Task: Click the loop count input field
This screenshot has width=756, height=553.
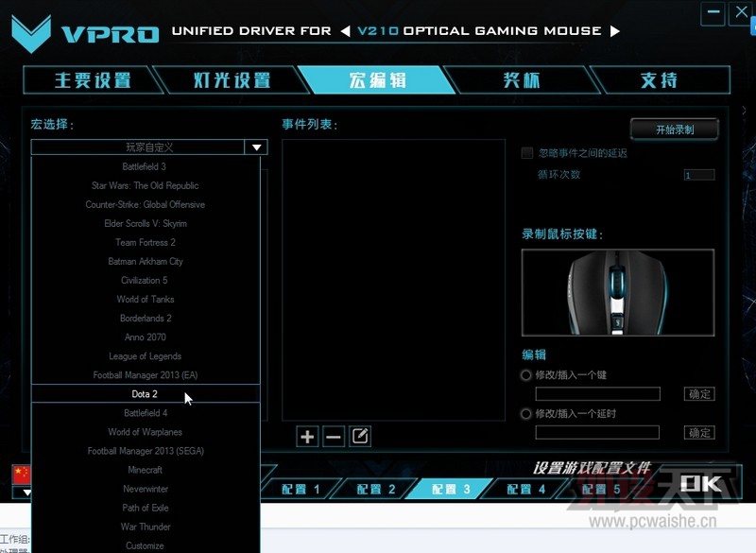Action: coord(699,175)
